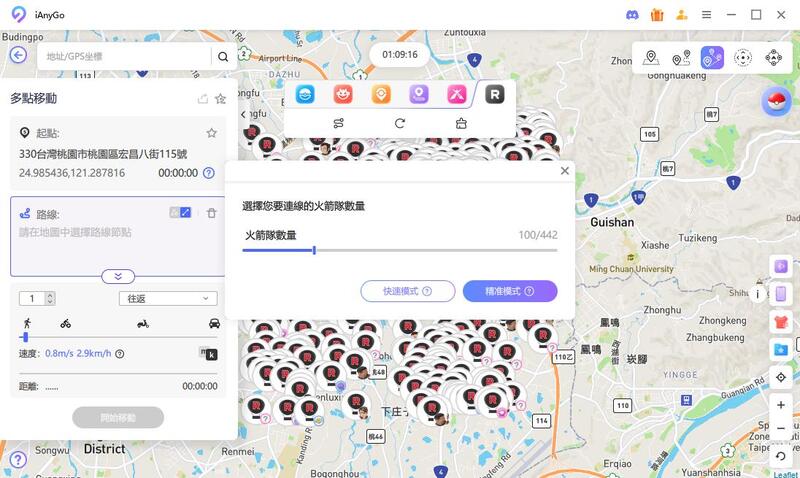Select the R Team Rocket tab
The height and width of the screenshot is (478, 800).
[493, 95]
